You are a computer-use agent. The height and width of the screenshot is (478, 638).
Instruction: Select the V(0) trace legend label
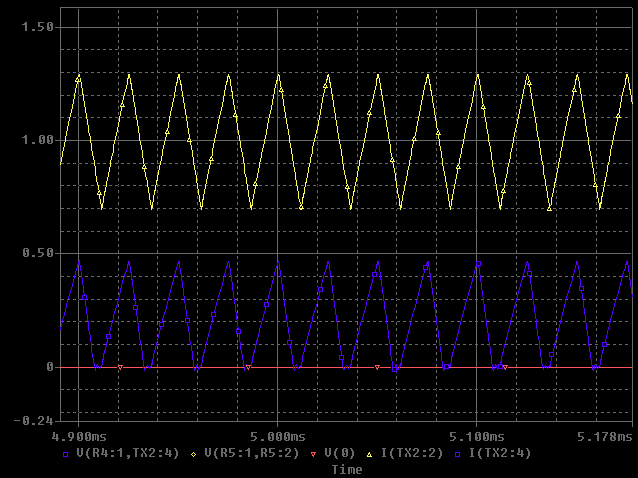tap(340, 453)
